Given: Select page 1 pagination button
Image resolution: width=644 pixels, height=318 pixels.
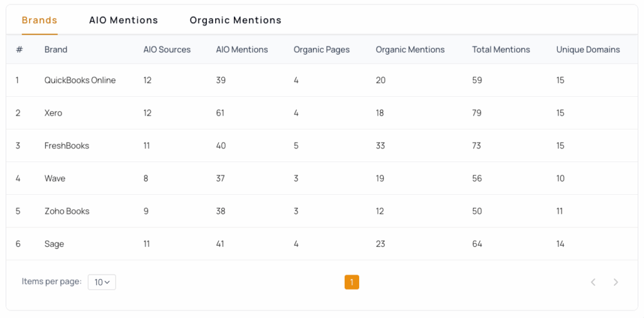Looking at the screenshot, I should click(x=352, y=282).
